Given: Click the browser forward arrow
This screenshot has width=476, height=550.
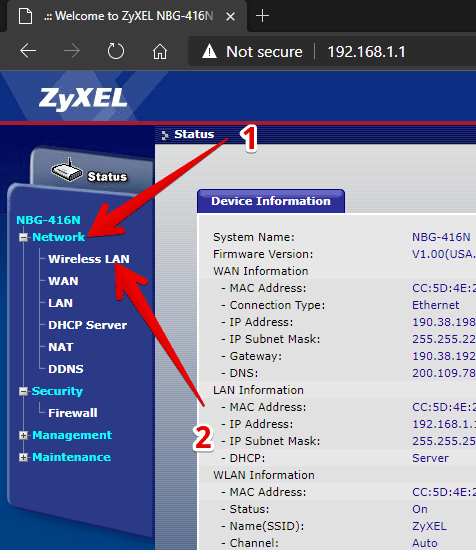Looking at the screenshot, I should (72, 51).
